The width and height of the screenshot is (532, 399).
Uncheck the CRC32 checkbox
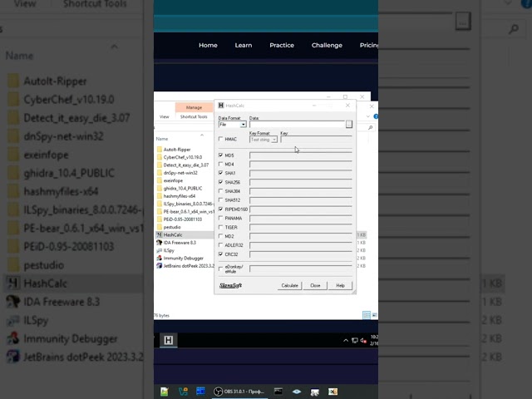tap(221, 254)
